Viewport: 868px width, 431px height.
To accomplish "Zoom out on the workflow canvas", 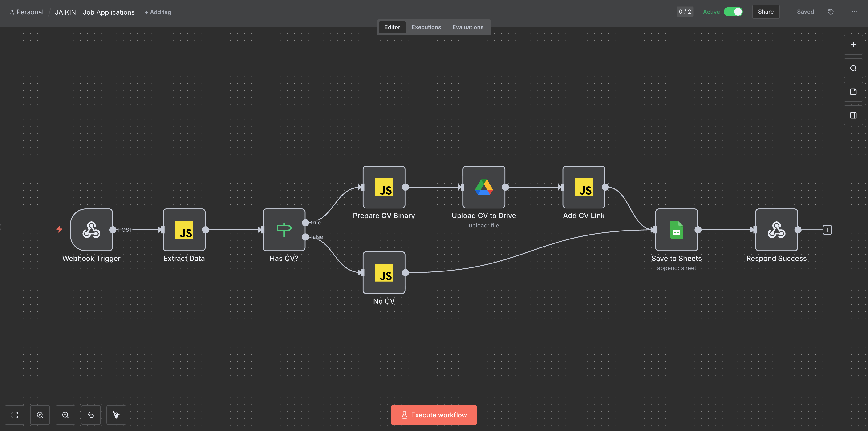I will coord(65,415).
